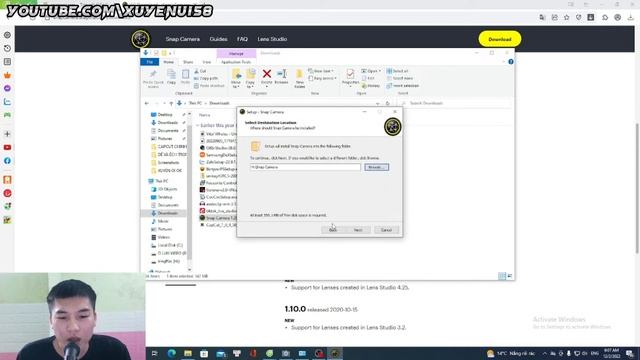Switch to the Home ribbon tab in File Explorer
The width and height of the screenshot is (640, 360).
pyautogui.click(x=168, y=62)
